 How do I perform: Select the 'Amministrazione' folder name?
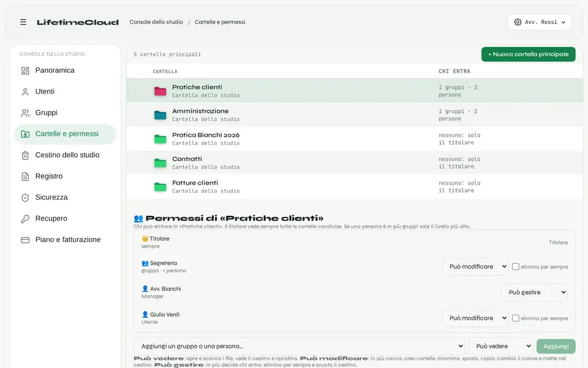click(x=200, y=111)
